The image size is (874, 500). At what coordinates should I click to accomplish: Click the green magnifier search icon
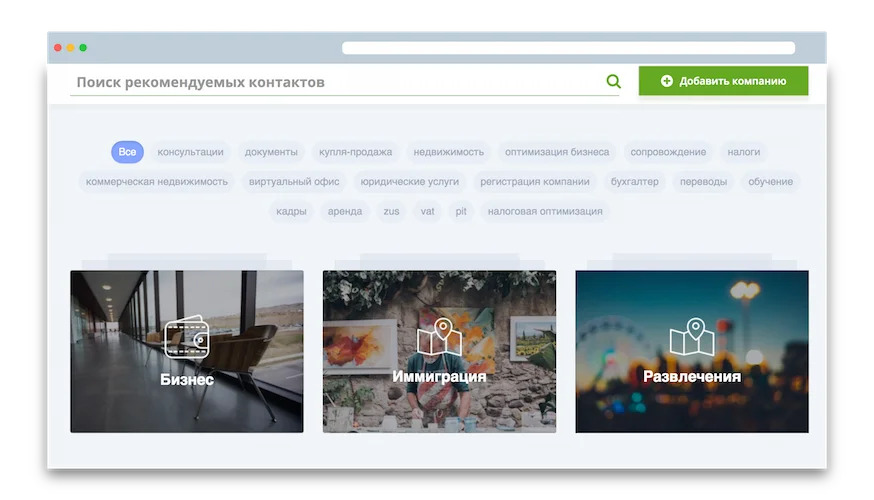pyautogui.click(x=613, y=81)
